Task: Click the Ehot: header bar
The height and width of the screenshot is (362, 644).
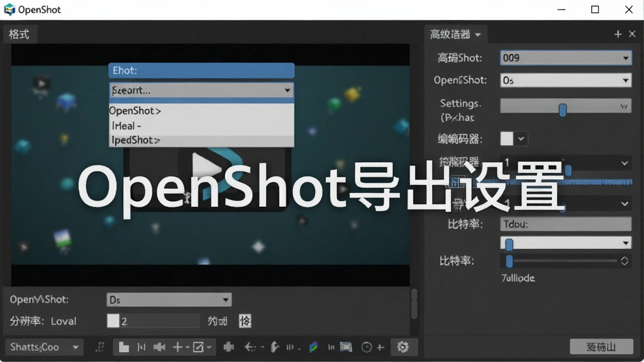Action: tap(201, 70)
